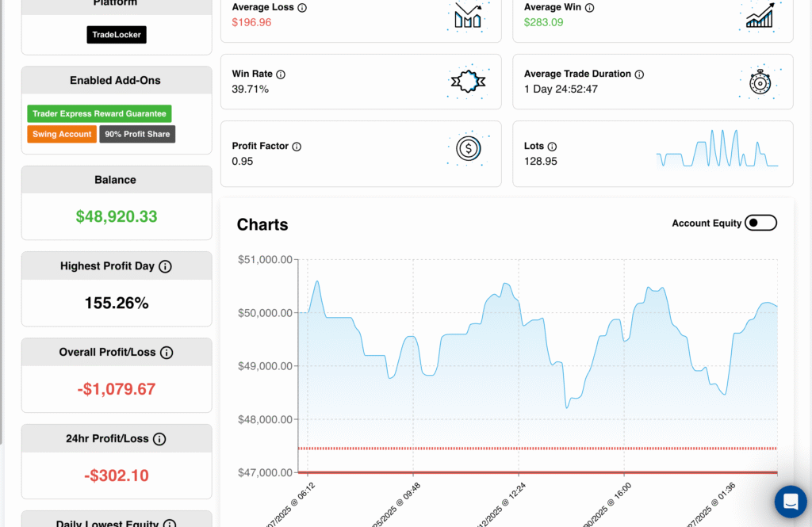The image size is (812, 527).
Task: Open the chat support bubble
Action: pyautogui.click(x=790, y=501)
